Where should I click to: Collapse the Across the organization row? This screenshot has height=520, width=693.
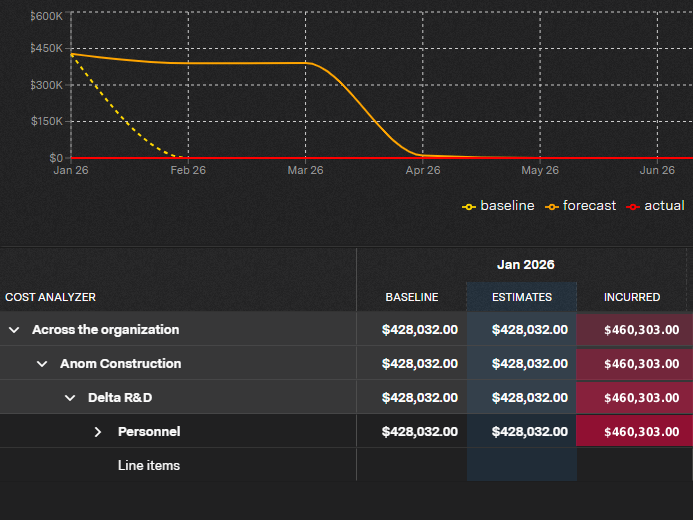coord(14,330)
